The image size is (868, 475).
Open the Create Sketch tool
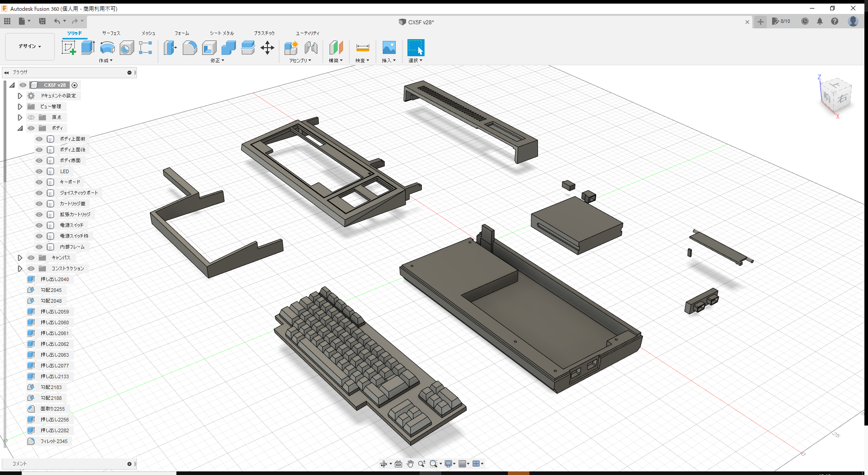69,47
